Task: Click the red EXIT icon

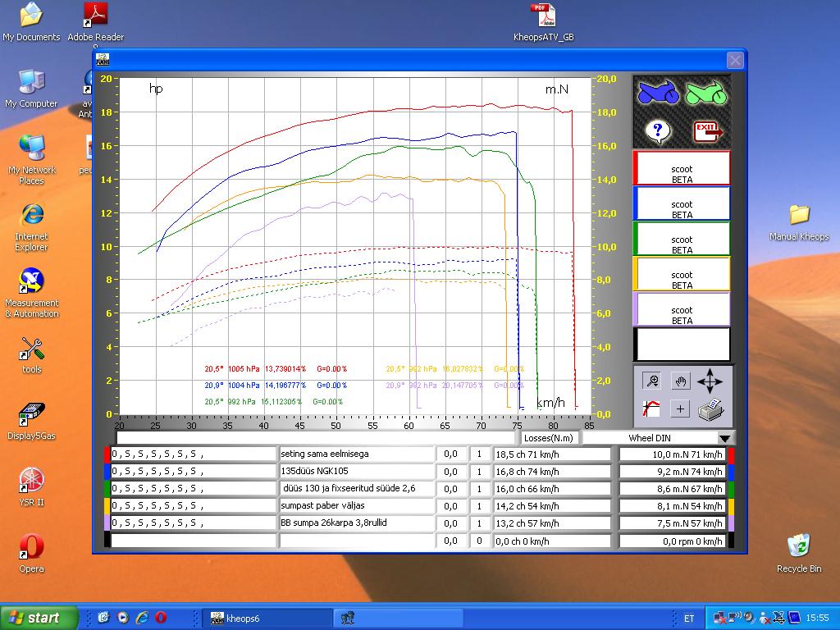Action: 707,130
